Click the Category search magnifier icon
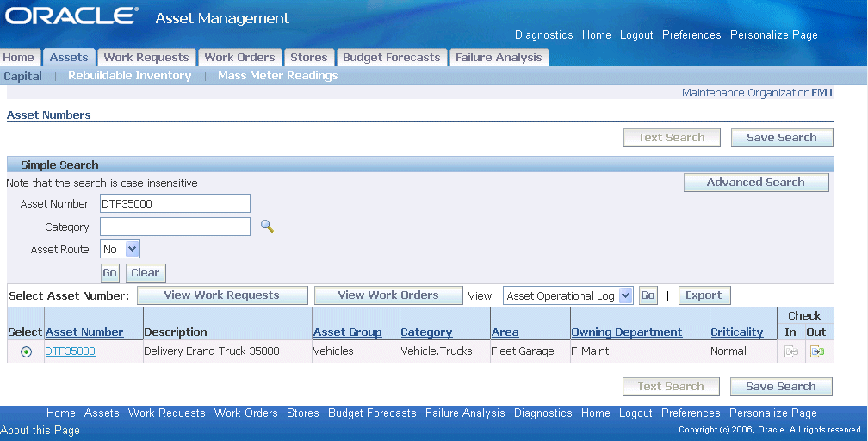This screenshot has height=441, width=868. [267, 226]
